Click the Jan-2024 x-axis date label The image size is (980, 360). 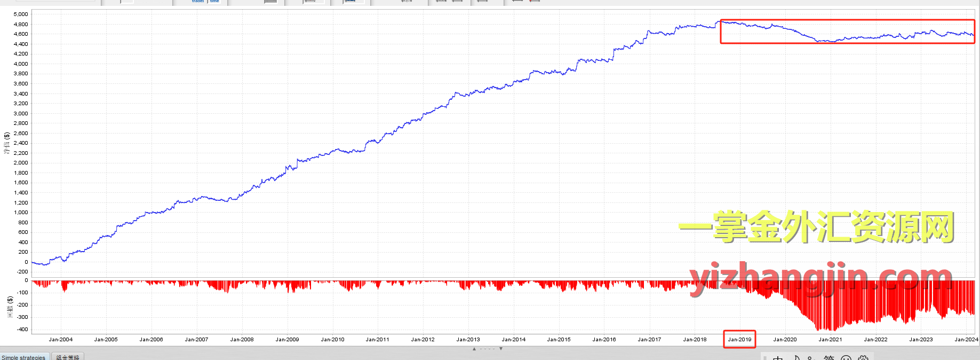point(967,340)
